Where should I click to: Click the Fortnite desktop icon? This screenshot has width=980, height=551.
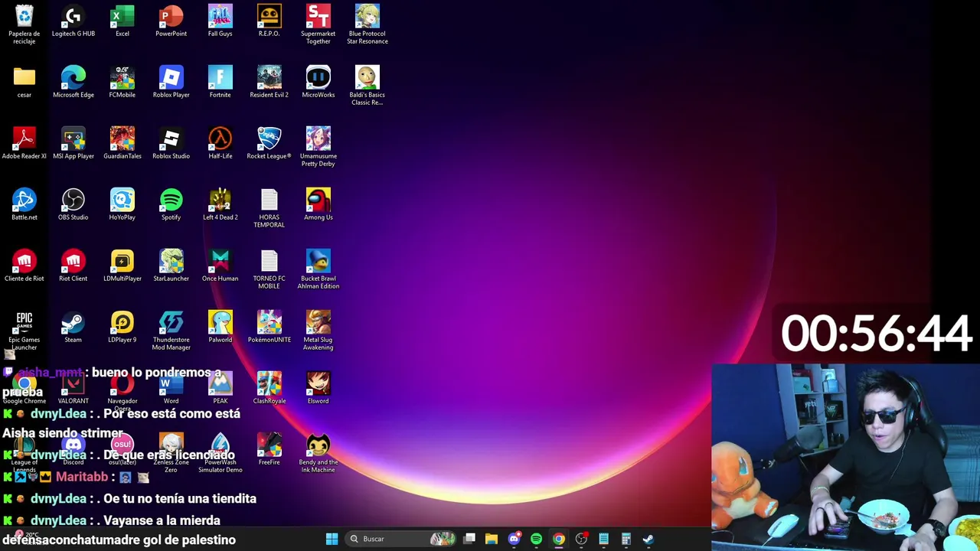pyautogui.click(x=220, y=82)
